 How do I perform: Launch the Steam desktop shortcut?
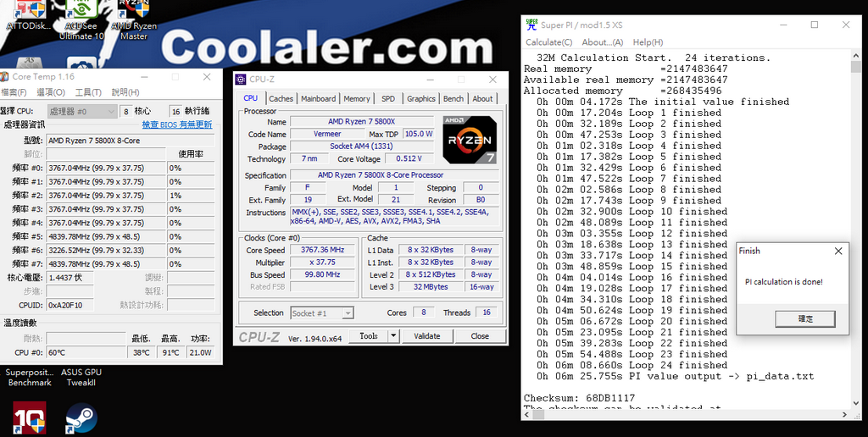pos(81,418)
